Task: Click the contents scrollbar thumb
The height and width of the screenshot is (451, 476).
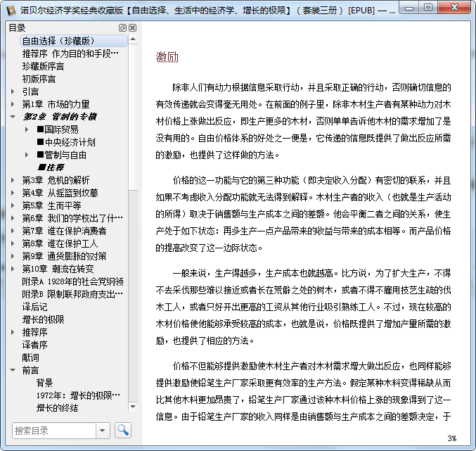Action: [x=133, y=117]
